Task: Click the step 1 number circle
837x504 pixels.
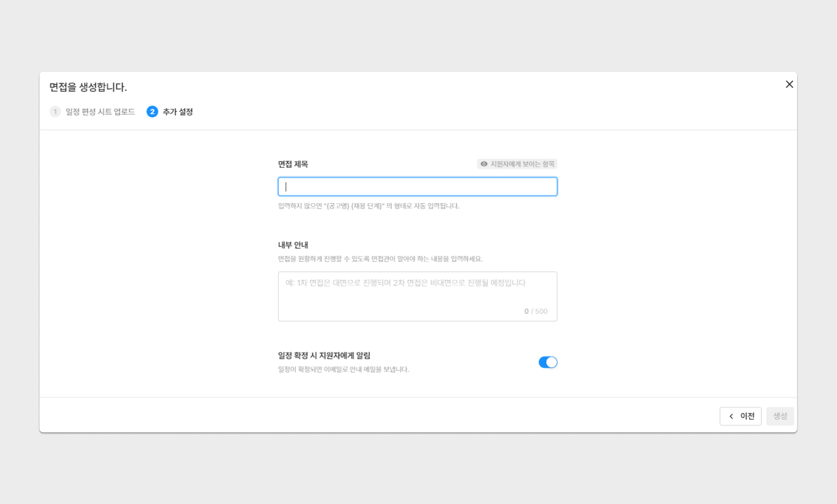Action: [x=55, y=112]
